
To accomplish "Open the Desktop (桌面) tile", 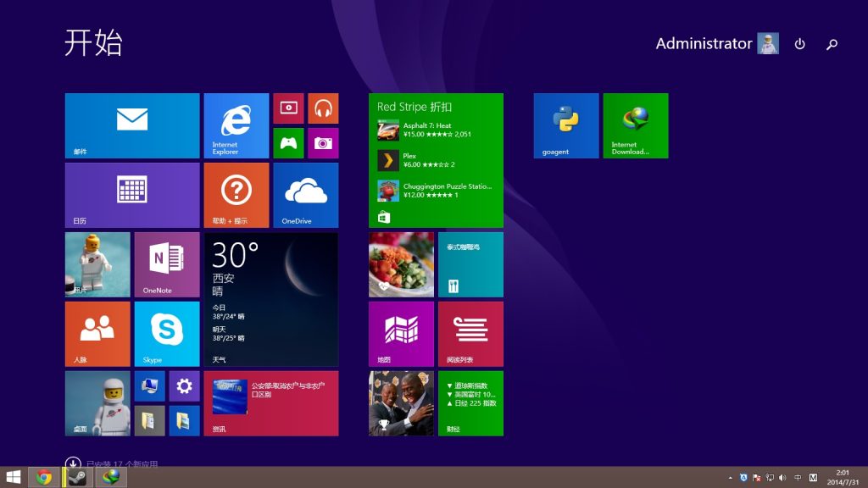I will coord(97,403).
